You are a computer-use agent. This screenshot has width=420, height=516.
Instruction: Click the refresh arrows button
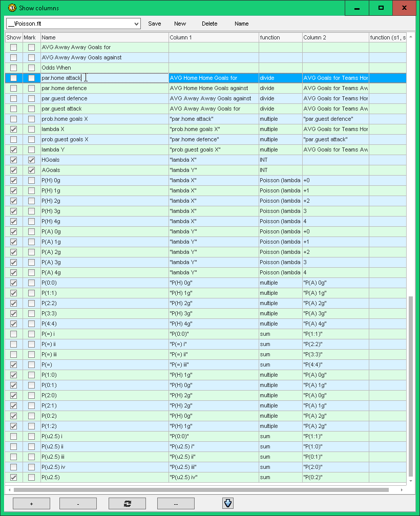[127, 503]
